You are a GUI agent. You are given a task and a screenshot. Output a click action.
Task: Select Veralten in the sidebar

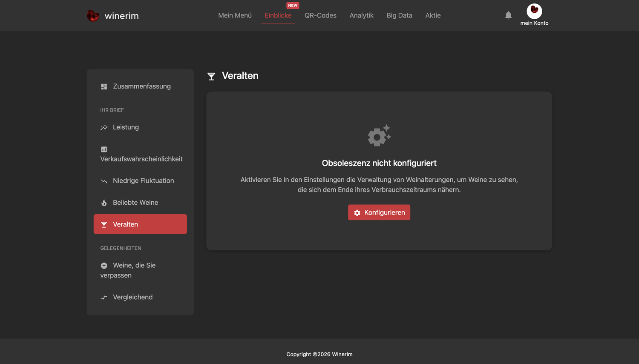140,224
